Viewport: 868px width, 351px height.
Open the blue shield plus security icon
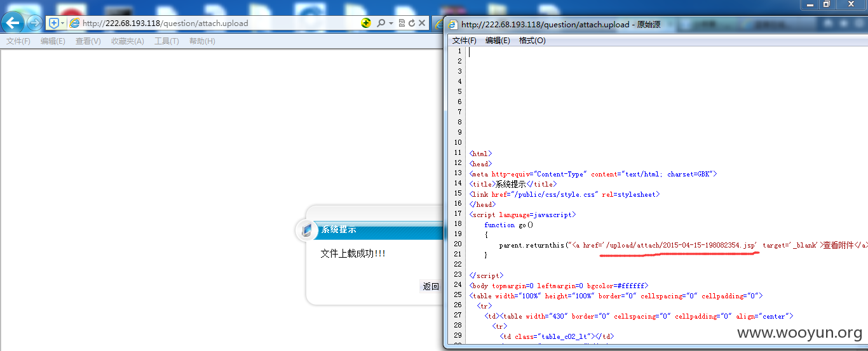[x=55, y=23]
